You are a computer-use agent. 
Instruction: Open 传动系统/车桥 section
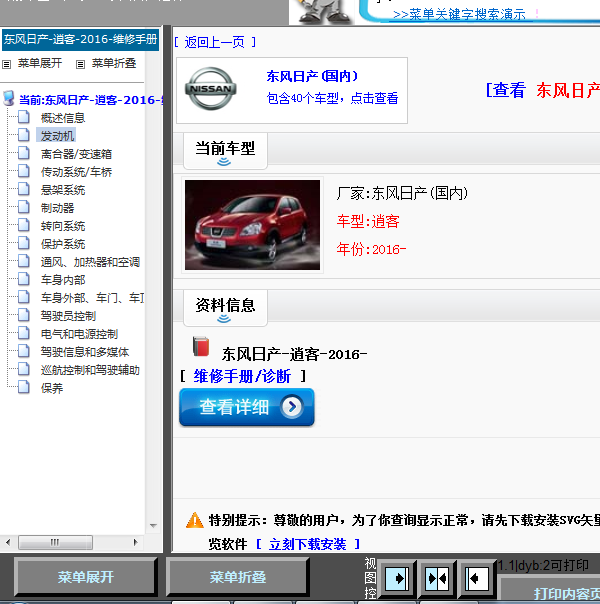click(x=76, y=172)
